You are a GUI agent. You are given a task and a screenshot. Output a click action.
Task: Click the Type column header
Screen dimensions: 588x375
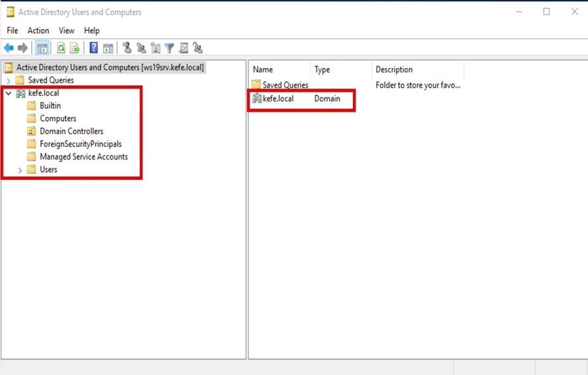click(x=341, y=69)
